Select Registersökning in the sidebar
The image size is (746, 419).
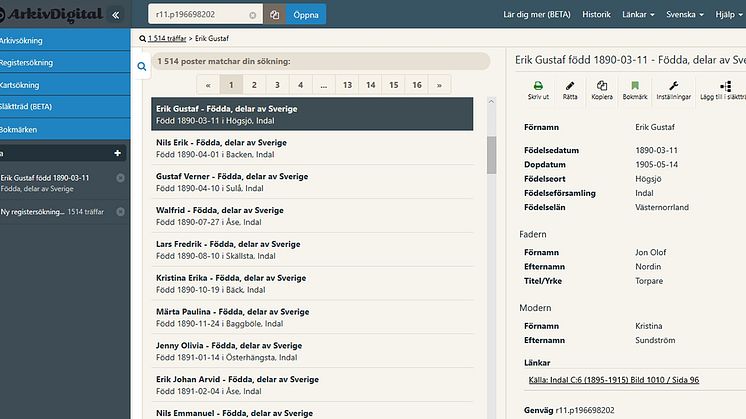65,62
